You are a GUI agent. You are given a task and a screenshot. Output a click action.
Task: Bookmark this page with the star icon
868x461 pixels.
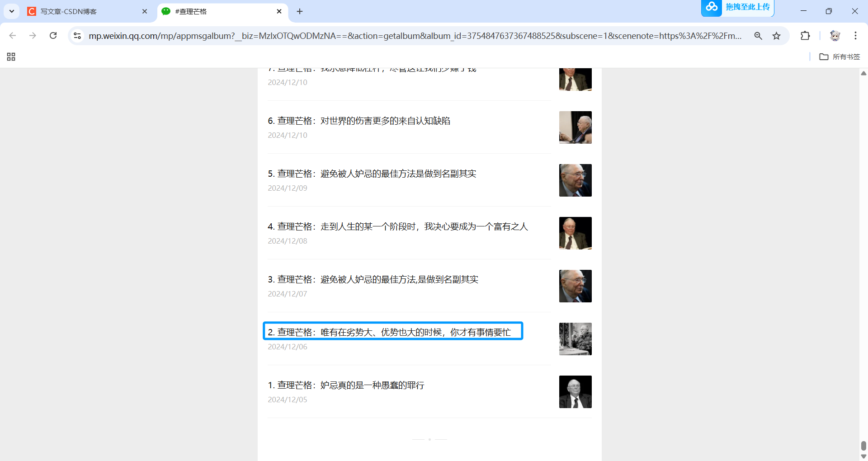tap(776, 36)
